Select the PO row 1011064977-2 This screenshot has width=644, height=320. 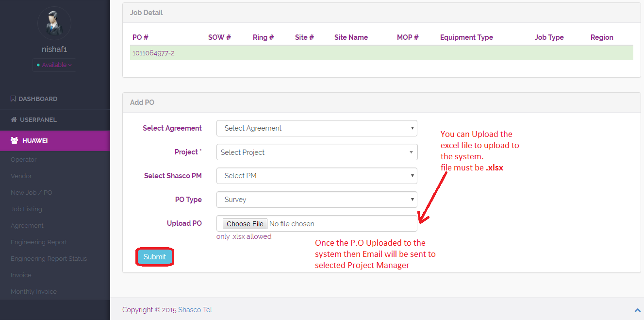(153, 53)
